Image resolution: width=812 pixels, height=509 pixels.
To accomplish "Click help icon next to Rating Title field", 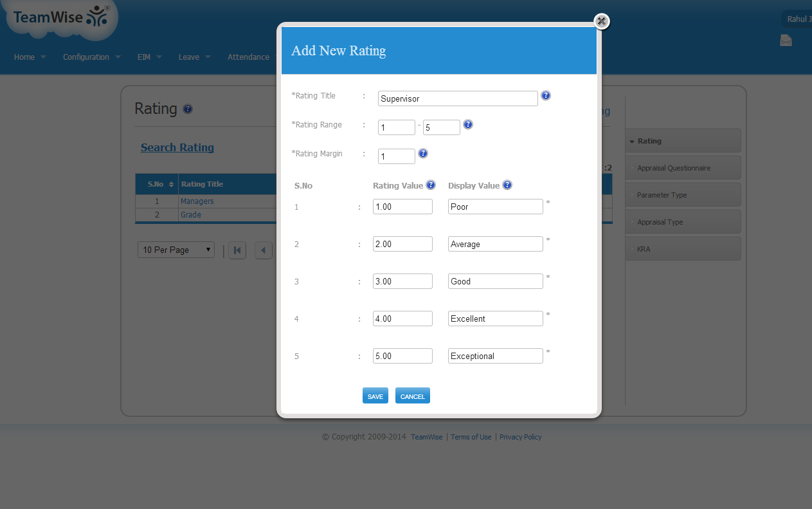I will point(546,96).
